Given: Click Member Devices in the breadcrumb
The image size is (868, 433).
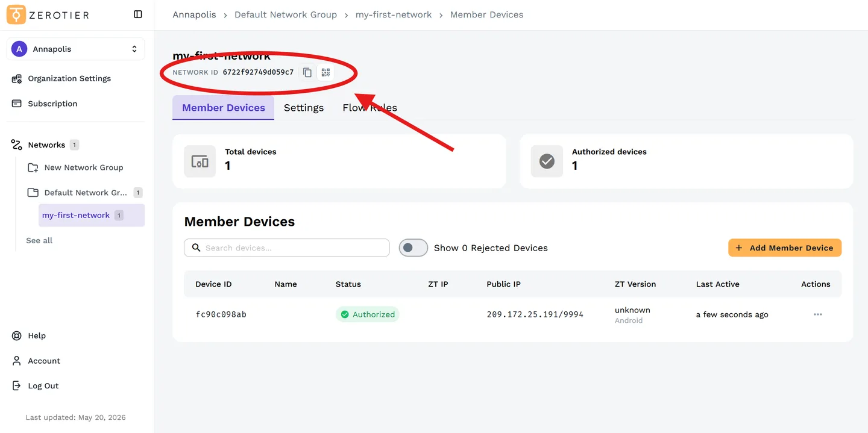Looking at the screenshot, I should (x=486, y=14).
